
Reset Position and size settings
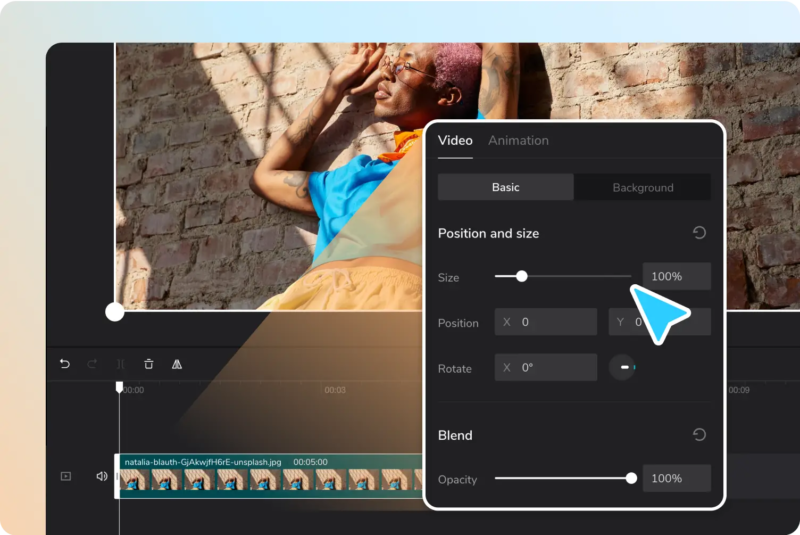tap(699, 233)
